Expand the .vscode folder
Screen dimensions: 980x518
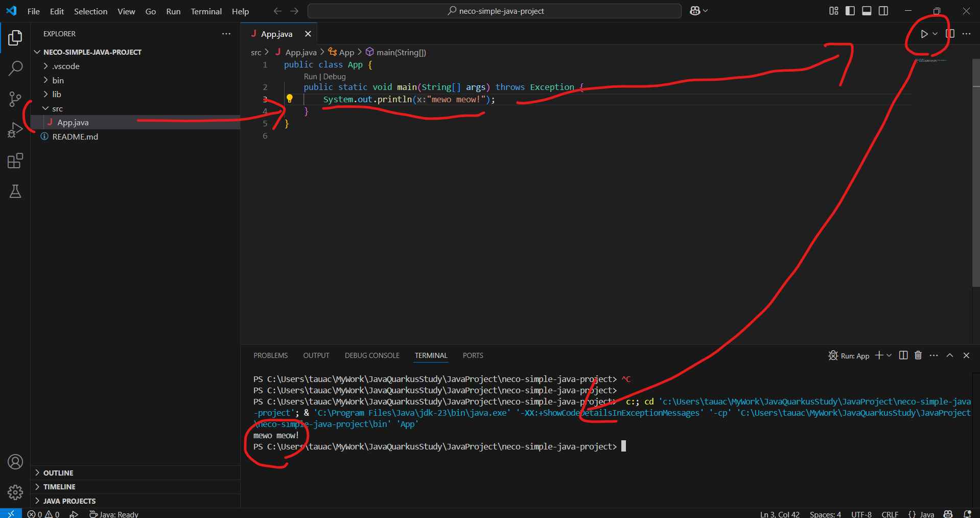66,66
